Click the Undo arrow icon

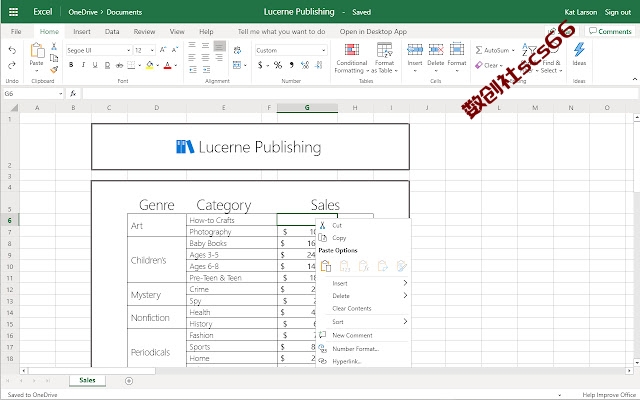click(12, 50)
